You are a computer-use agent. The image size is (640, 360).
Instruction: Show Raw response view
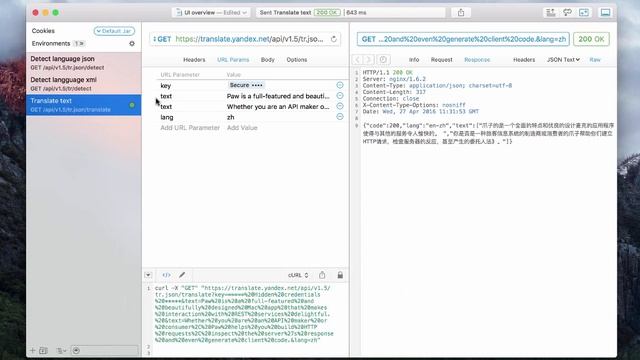(595, 60)
